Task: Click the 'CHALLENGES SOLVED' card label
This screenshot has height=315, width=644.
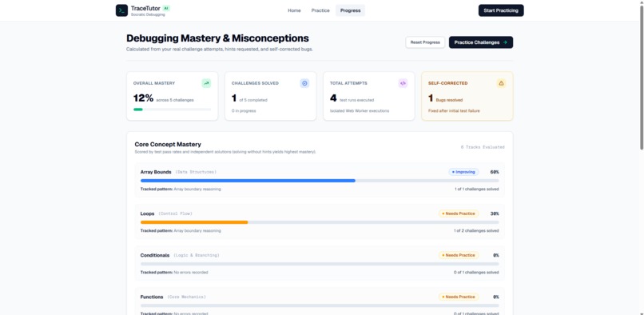Action: [x=255, y=83]
